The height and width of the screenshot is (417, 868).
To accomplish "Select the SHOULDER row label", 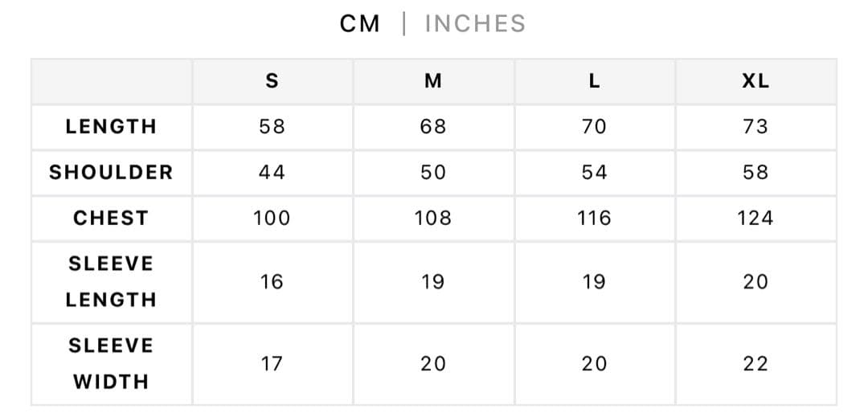I will [111, 173].
